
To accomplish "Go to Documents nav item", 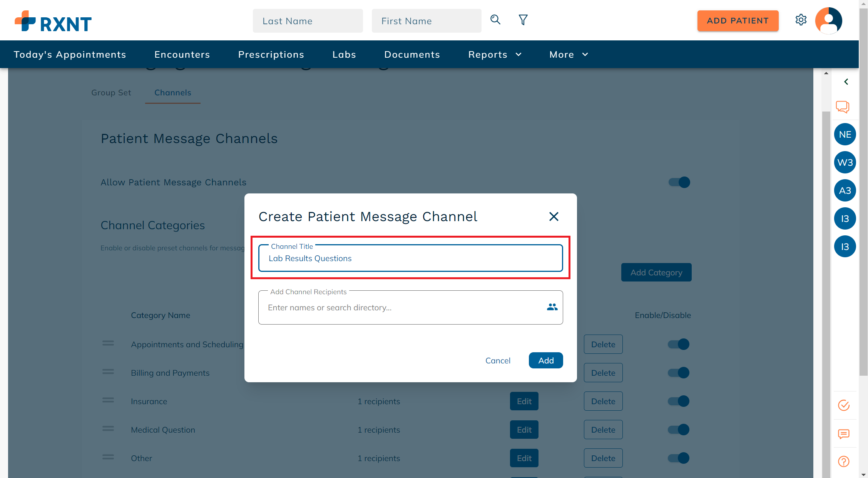I will 412,55.
